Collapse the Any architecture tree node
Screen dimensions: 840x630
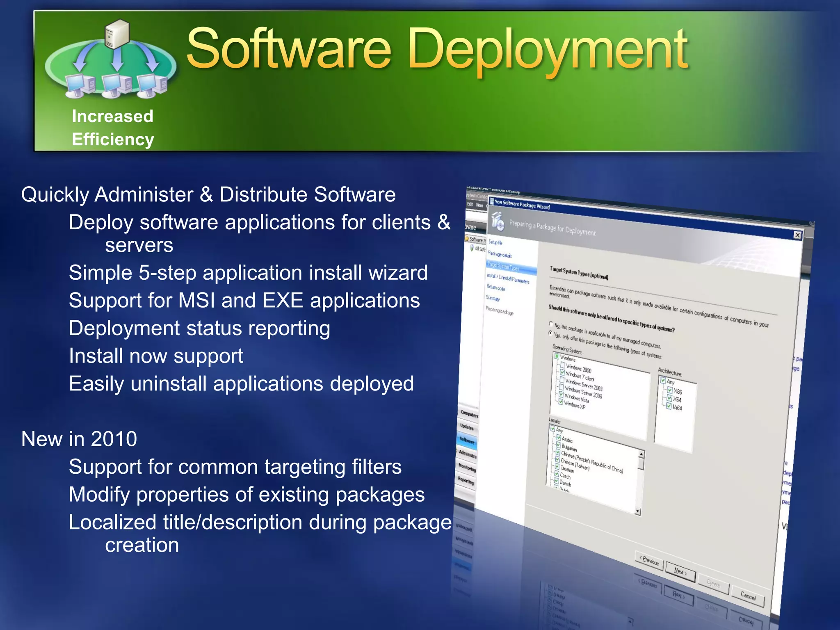pyautogui.click(x=662, y=380)
